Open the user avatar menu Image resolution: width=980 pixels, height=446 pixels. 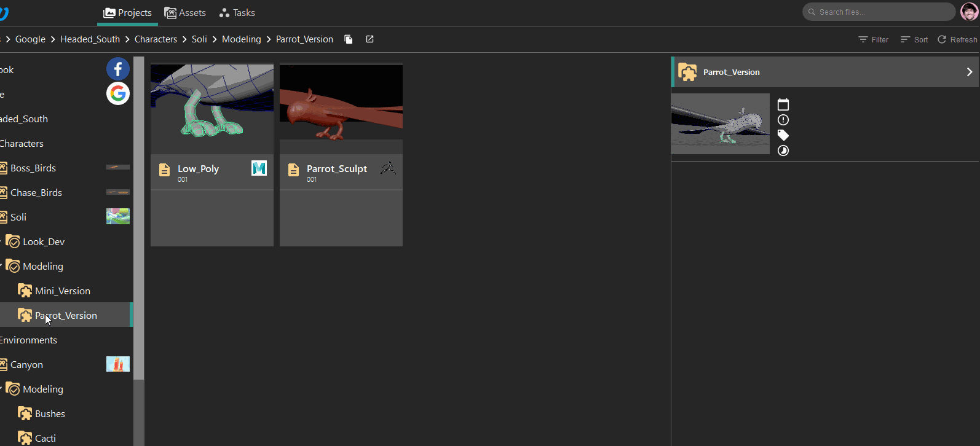click(969, 12)
